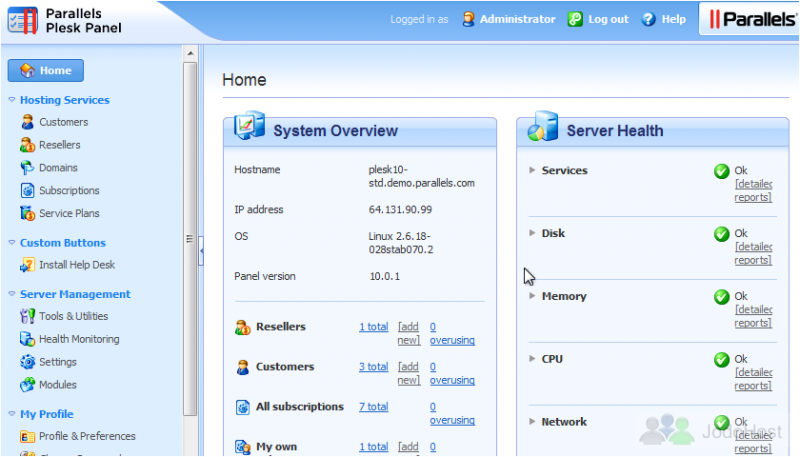Click the Administrator user icon
The height and width of the screenshot is (457, 800).
[468, 19]
